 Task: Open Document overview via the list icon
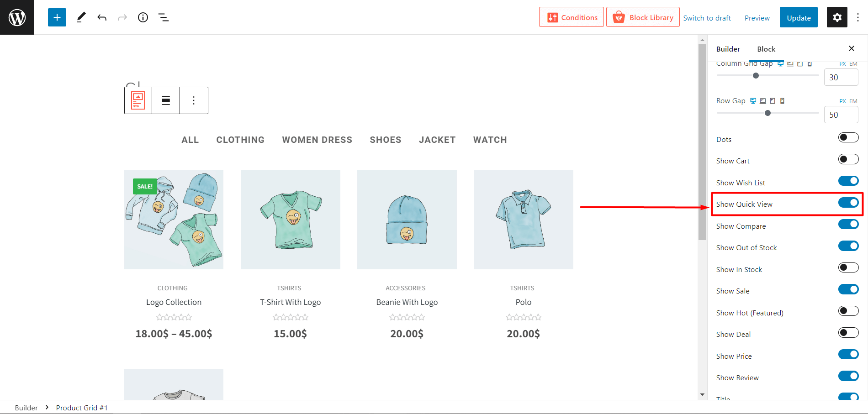tap(164, 17)
